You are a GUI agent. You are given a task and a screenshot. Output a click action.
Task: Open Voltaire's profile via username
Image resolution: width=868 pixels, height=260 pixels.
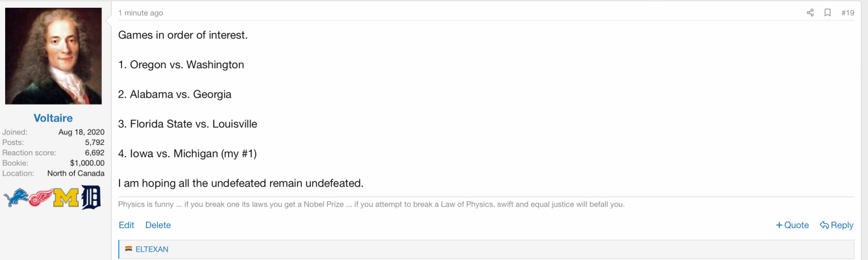pos(53,118)
